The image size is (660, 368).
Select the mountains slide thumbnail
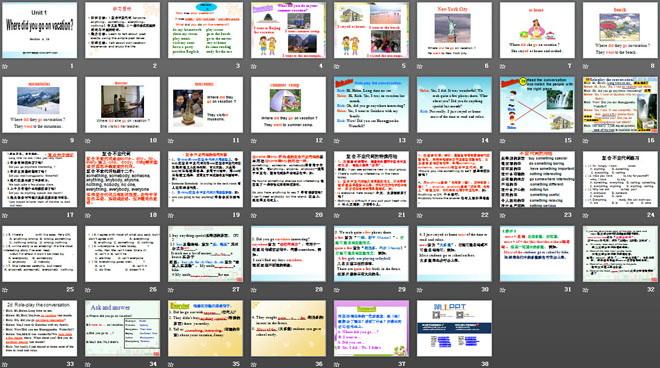(x=40, y=105)
